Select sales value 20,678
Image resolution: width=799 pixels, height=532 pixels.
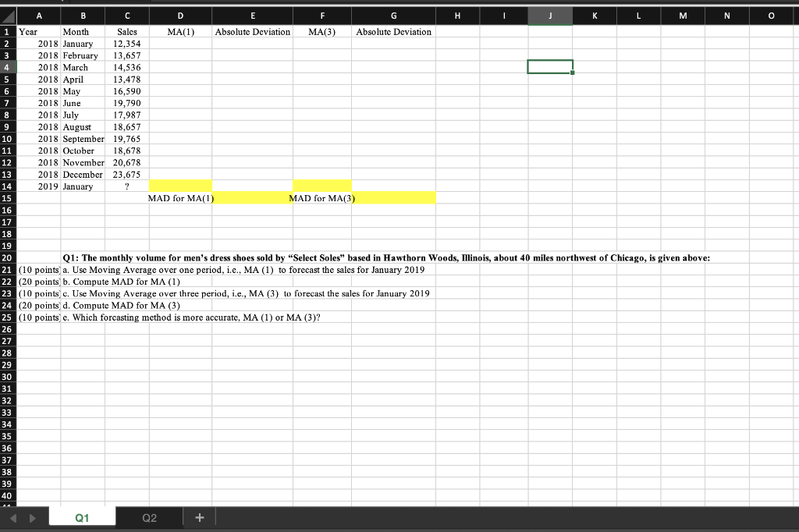tap(127, 162)
